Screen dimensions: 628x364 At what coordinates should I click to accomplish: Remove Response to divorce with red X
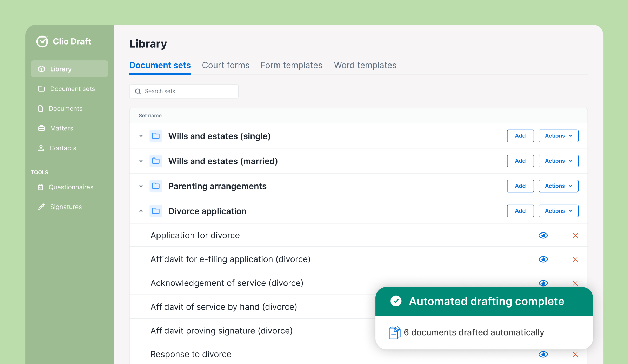coord(575,354)
